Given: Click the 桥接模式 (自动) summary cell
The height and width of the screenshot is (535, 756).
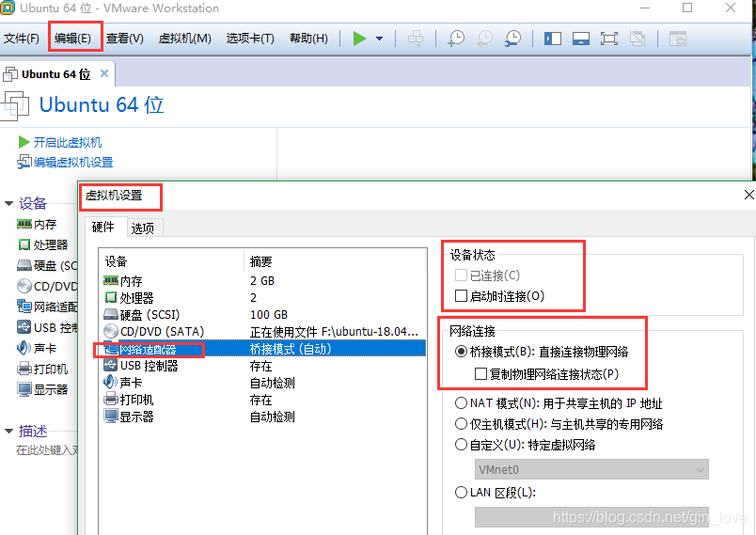Looking at the screenshot, I should point(291,349).
